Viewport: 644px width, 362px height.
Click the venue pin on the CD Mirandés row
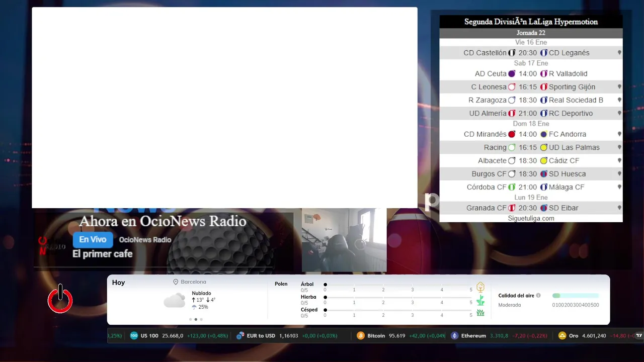pyautogui.click(x=619, y=134)
